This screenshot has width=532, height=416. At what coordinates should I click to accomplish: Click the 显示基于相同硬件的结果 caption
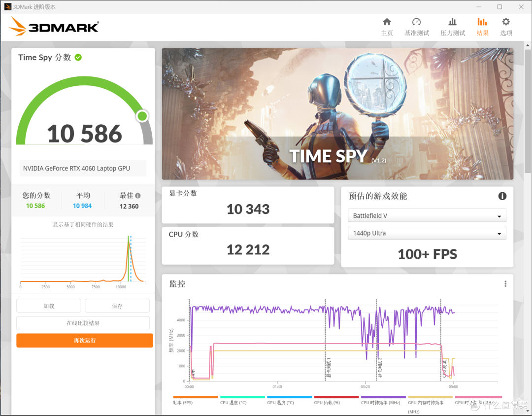[83, 224]
